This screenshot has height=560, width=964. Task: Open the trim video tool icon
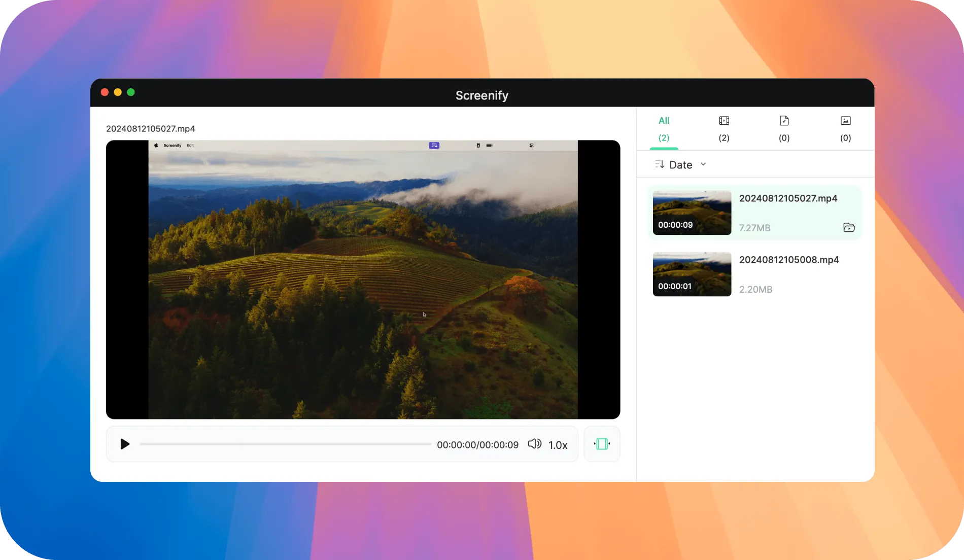click(602, 444)
